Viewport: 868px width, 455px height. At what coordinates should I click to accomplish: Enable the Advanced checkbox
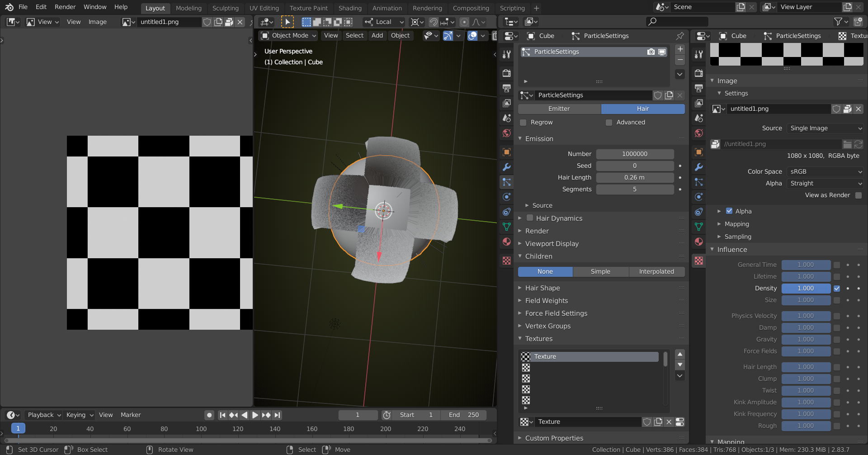pos(609,123)
